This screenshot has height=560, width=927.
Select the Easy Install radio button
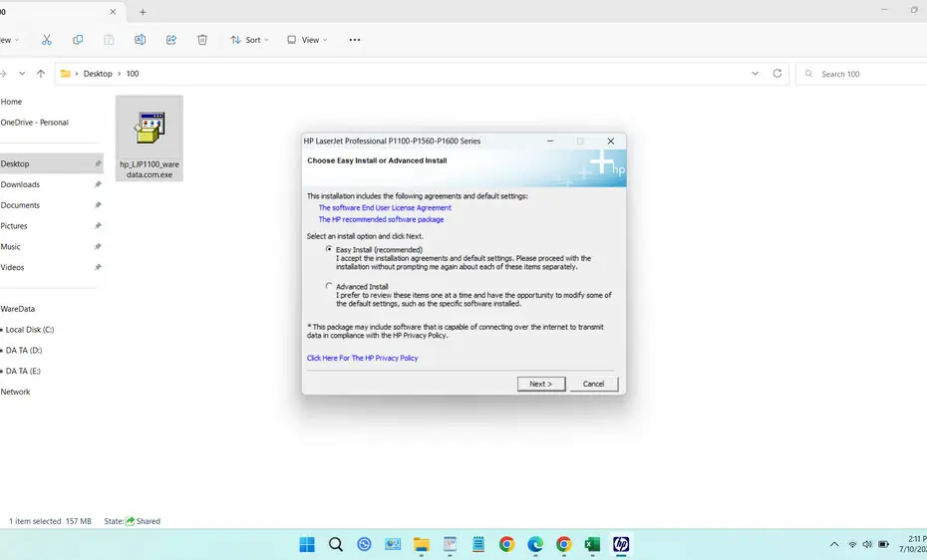[x=329, y=249]
